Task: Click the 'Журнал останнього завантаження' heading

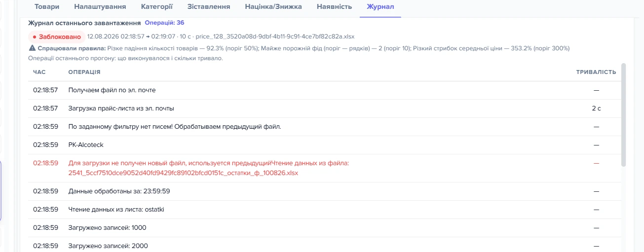Action: [x=84, y=23]
